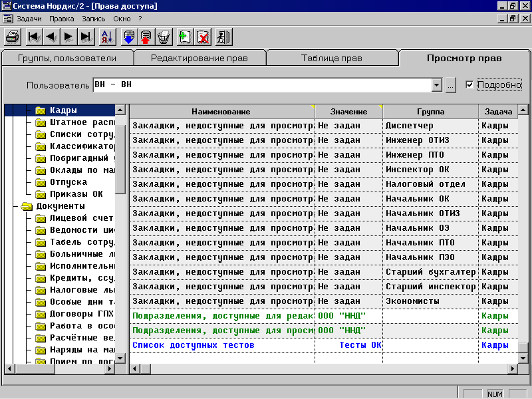Click the NUM status bar indicator
Viewport: 532px width, 399px height.
tap(495, 394)
